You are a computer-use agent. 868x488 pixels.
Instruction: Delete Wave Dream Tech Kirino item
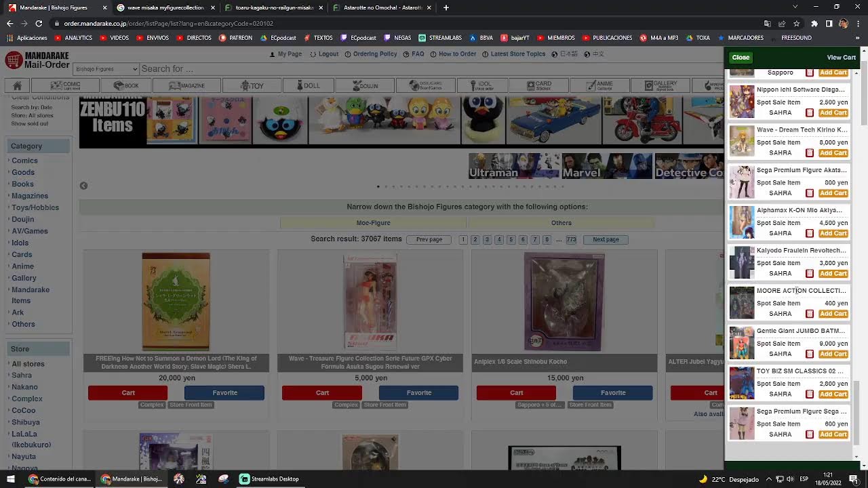(809, 152)
